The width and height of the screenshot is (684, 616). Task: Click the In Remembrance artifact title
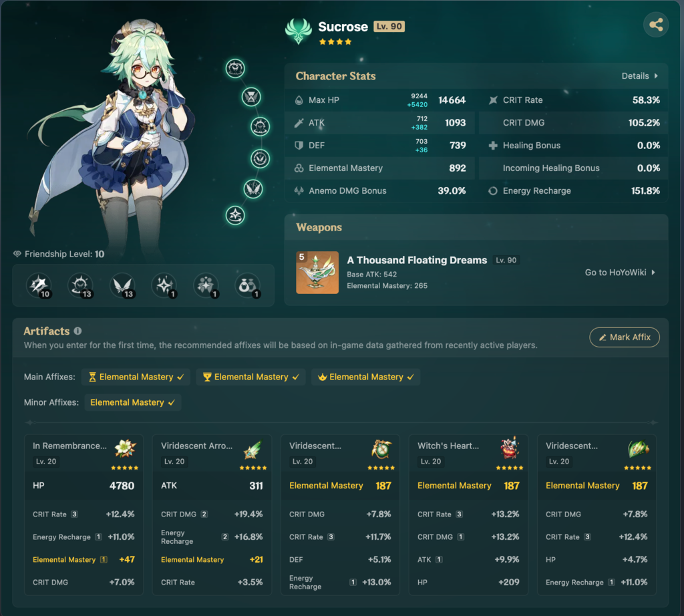tap(69, 446)
